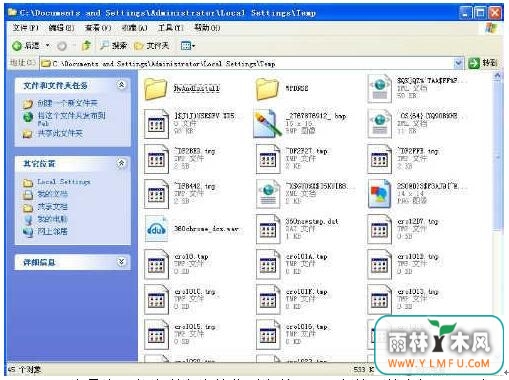Click the file list scrollbar up arrow
The height and width of the screenshot is (380, 509).
coord(497,76)
